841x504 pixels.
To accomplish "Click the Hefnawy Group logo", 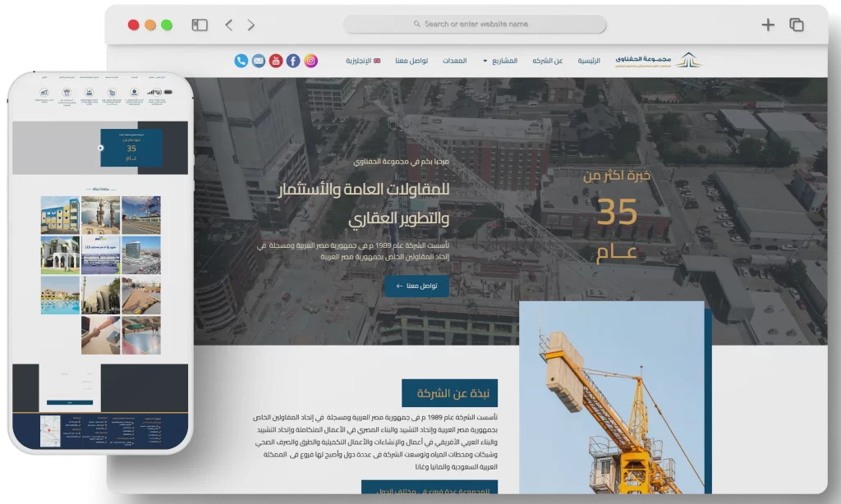I will 657,60.
